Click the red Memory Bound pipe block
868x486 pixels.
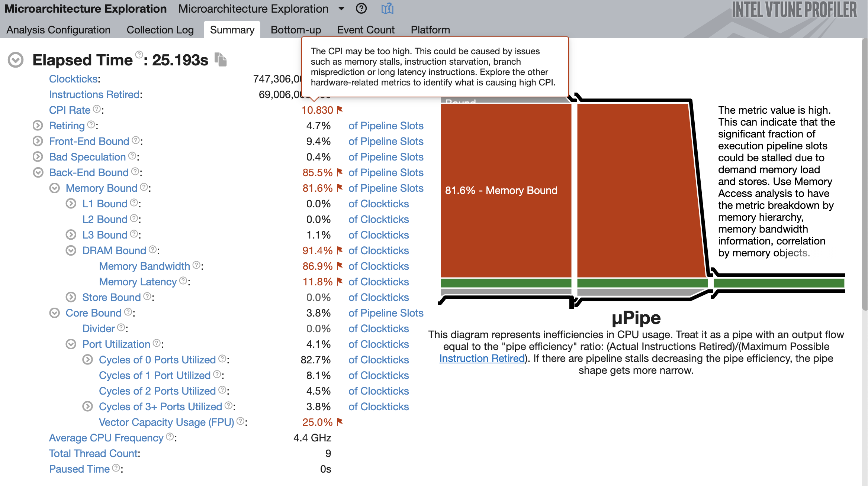[506, 223]
